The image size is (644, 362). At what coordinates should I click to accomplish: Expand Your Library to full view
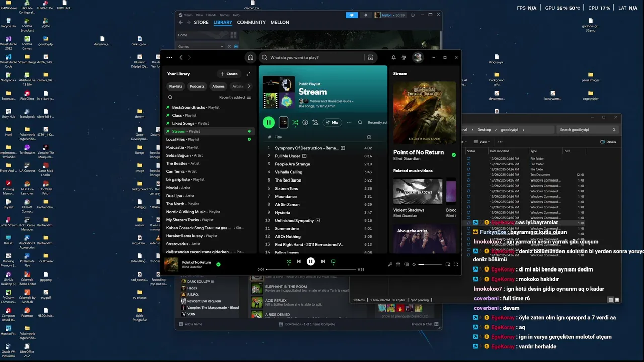248,74
